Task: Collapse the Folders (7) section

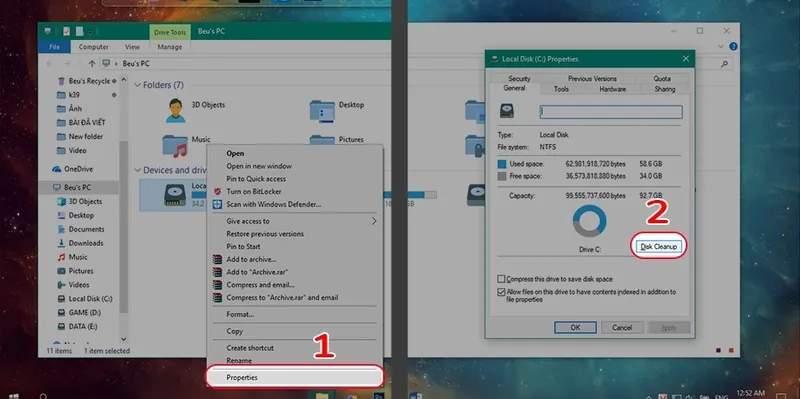Action: point(137,85)
